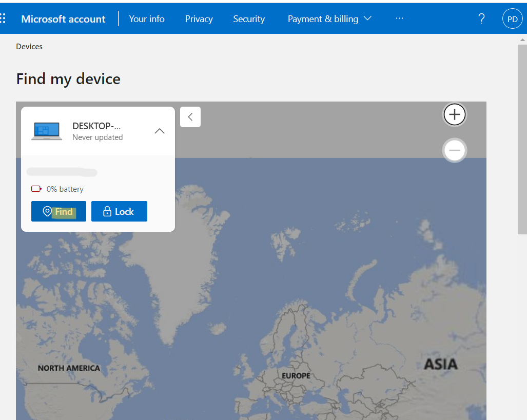
Task: Open the PD account profile avatar
Action: (x=512, y=19)
